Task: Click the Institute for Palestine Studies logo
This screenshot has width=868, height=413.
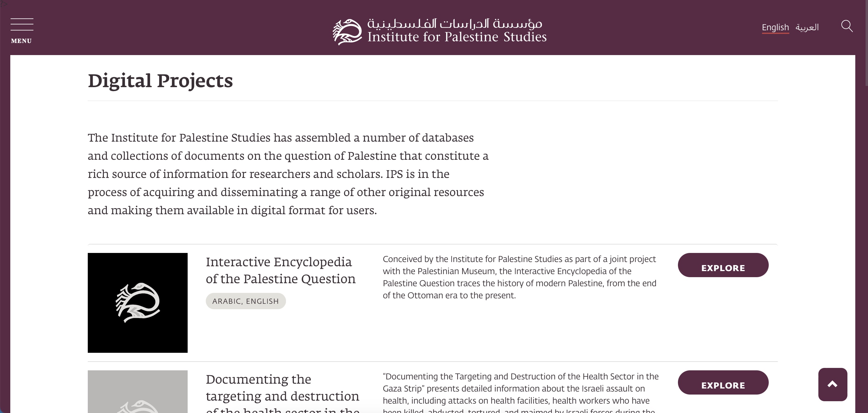Action: pos(347,32)
